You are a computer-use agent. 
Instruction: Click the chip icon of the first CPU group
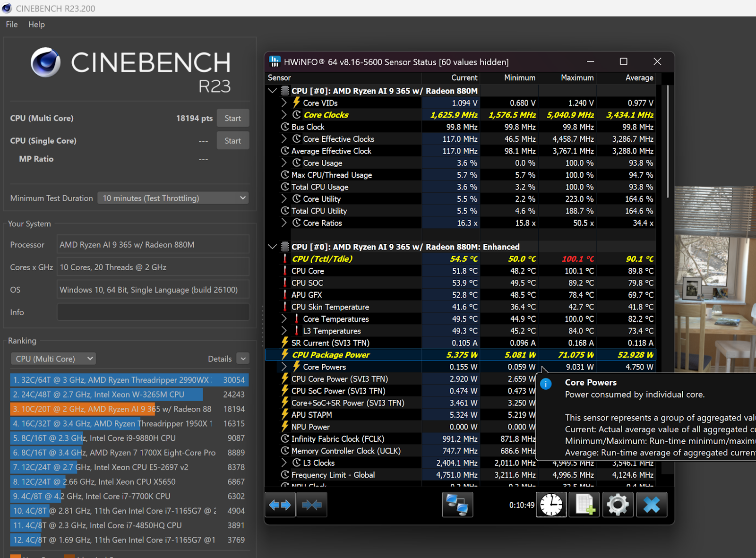tap(285, 90)
